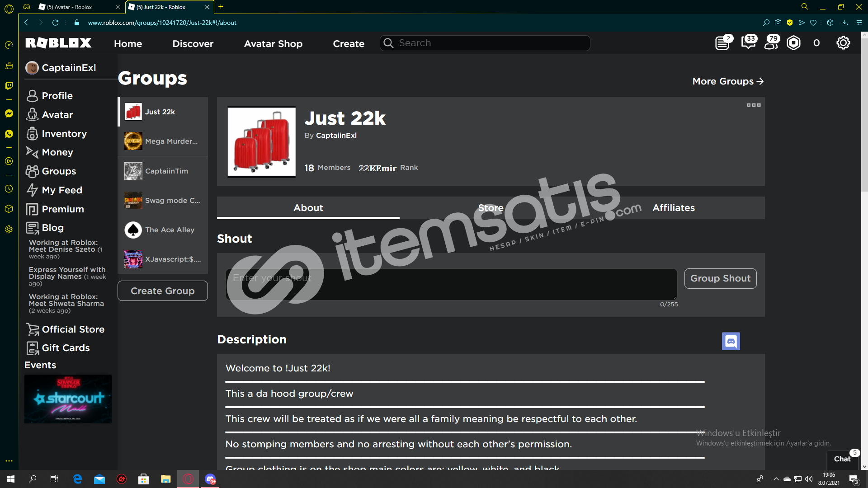Open Twitch icon in Opera sidebar
The height and width of the screenshot is (488, 868).
point(9,85)
